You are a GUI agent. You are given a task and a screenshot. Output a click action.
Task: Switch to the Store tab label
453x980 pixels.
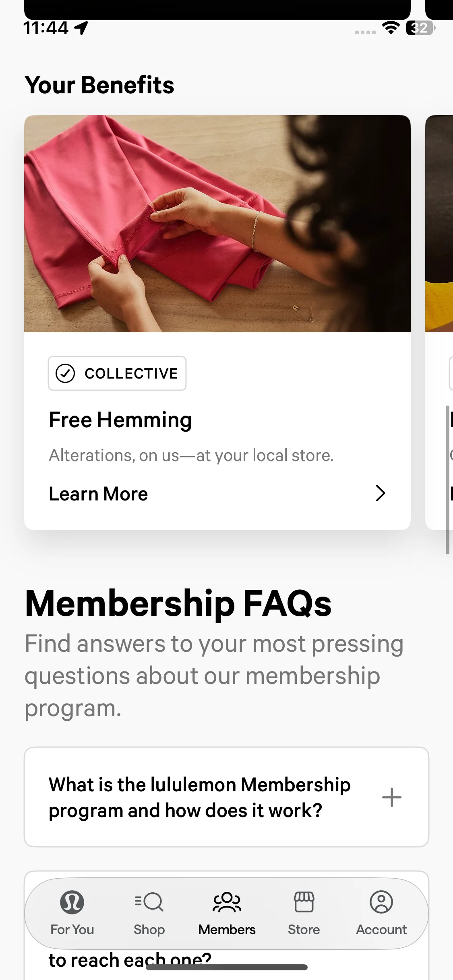pos(304,930)
